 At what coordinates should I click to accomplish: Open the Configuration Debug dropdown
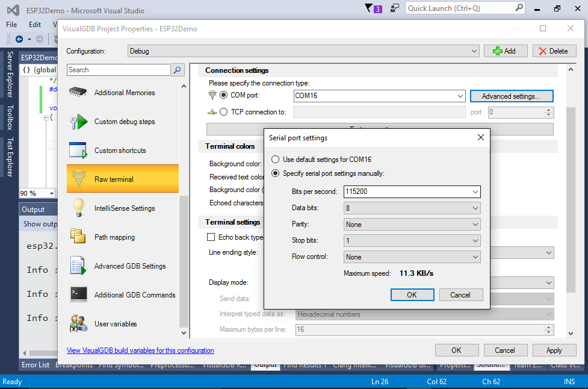point(303,51)
